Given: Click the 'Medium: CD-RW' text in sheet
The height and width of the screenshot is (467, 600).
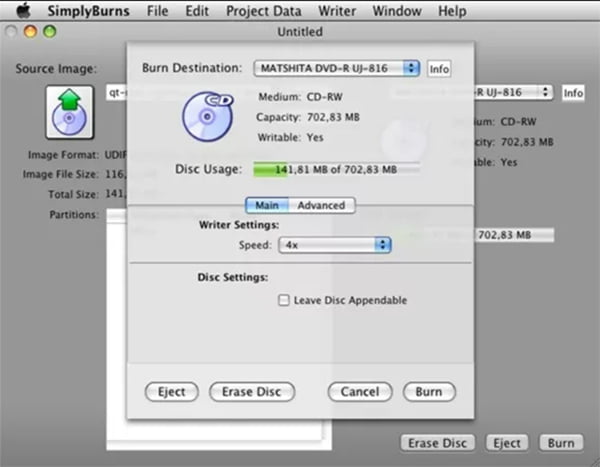Looking at the screenshot, I should coord(300,97).
